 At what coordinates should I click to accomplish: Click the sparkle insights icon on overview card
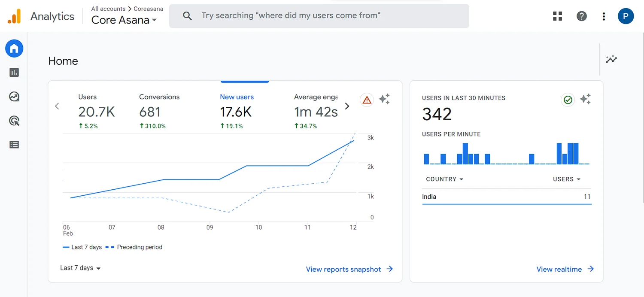point(384,100)
